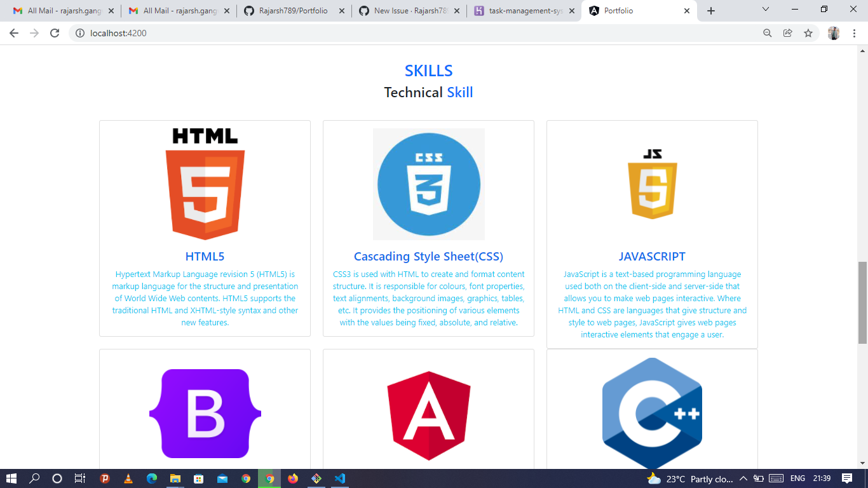
Task: Open the browser tab list chevron
Action: click(764, 10)
